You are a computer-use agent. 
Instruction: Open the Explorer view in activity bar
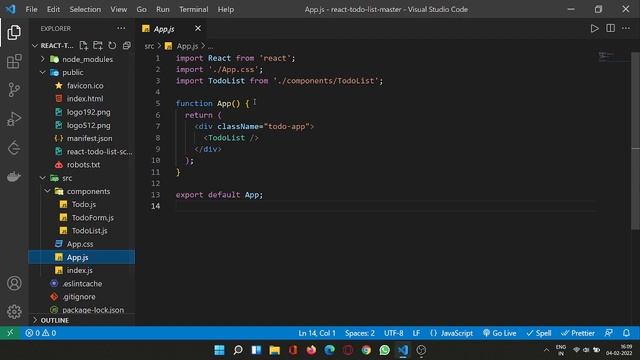(14, 32)
